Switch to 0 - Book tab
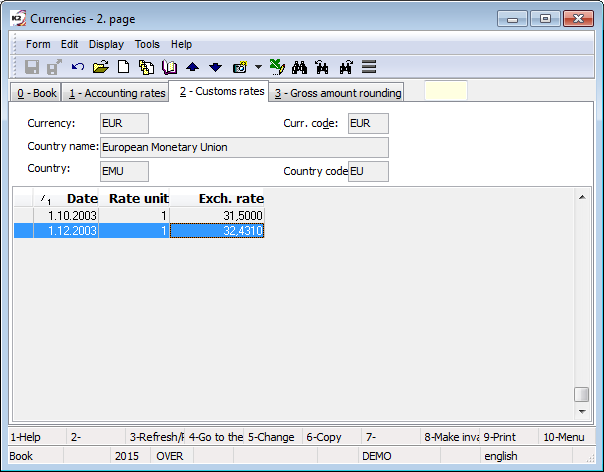 36,93
